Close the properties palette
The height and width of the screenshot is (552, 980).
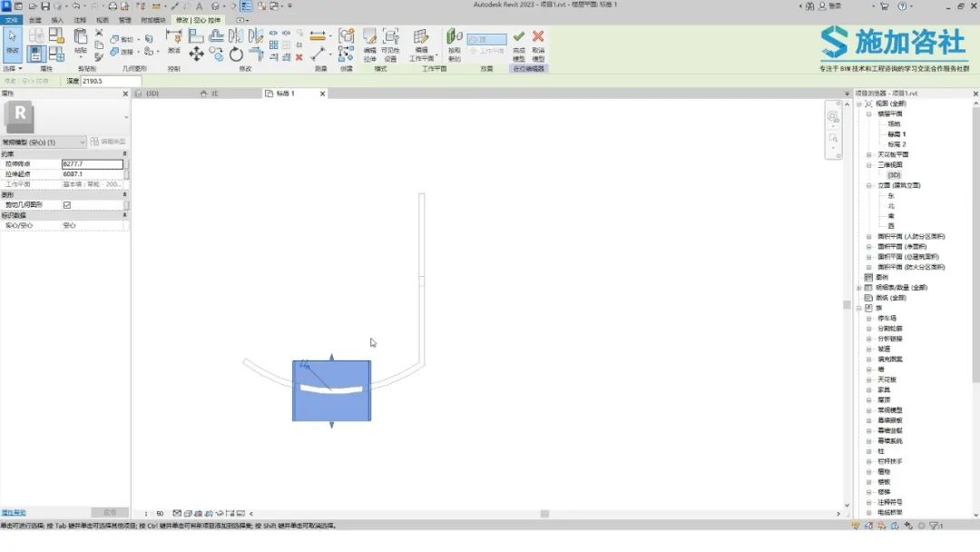pyautogui.click(x=125, y=94)
